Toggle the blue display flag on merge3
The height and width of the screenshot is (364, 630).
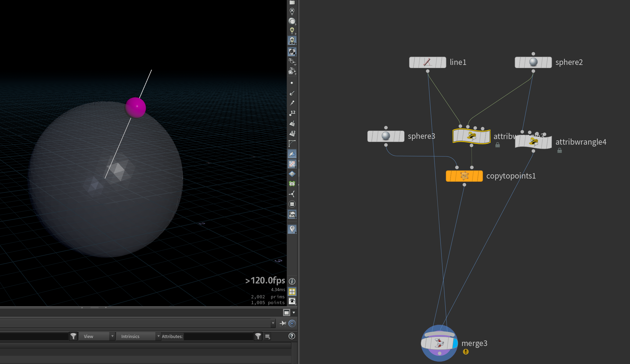pos(455,343)
